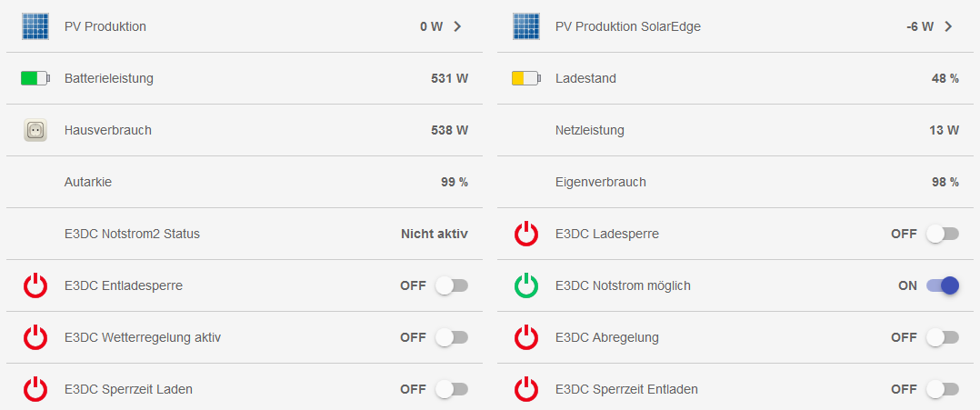Click the red E3DC Abregelung power icon
Viewport: 980px width, 410px height.
525,337
